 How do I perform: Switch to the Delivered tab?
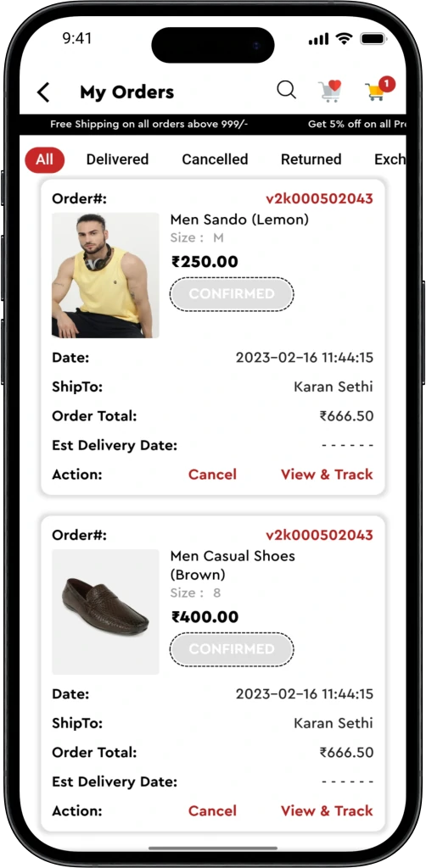coord(117,159)
